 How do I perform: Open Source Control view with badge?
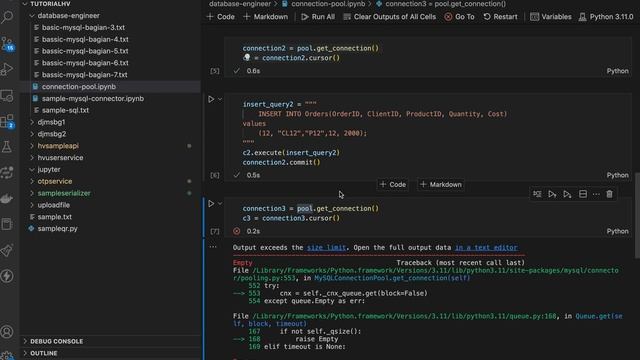coord(7,43)
